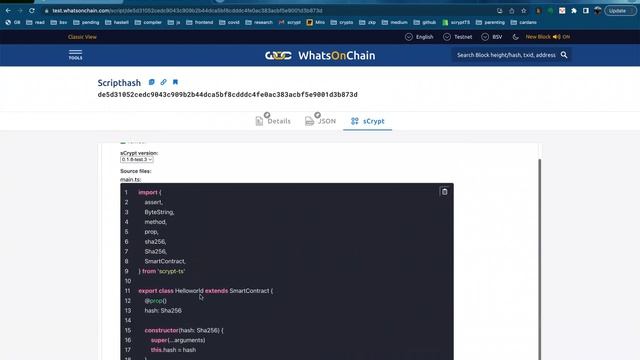The height and width of the screenshot is (360, 640).
Task: Click code line 'this.hash = hash'
Action: 173,350
